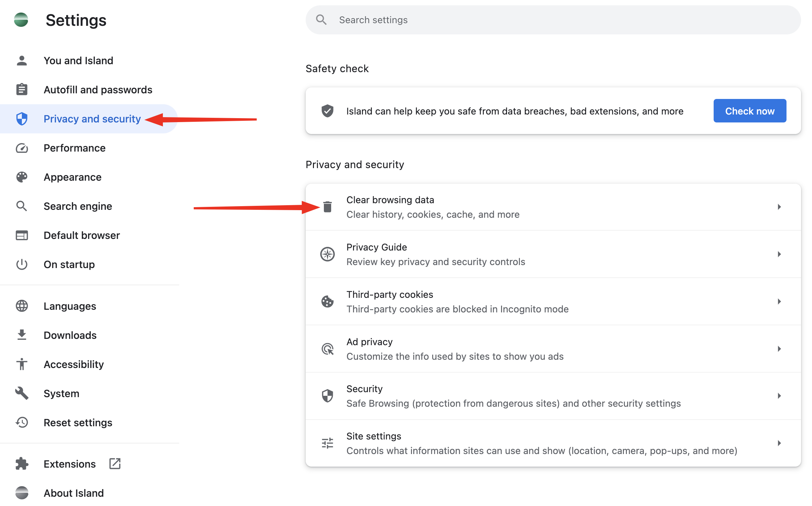Viewport: 812px width, 506px height.
Task: Click the person icon for You and Island
Action: 22,61
